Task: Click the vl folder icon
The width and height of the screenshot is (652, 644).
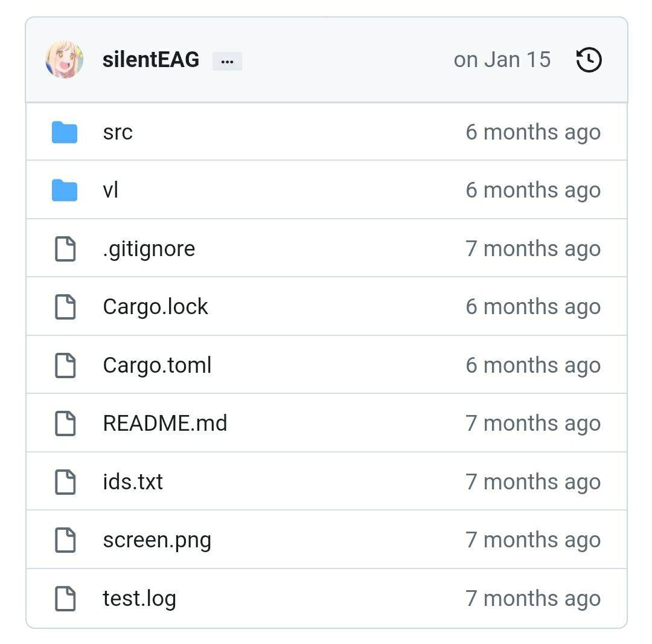Action: coord(65,190)
